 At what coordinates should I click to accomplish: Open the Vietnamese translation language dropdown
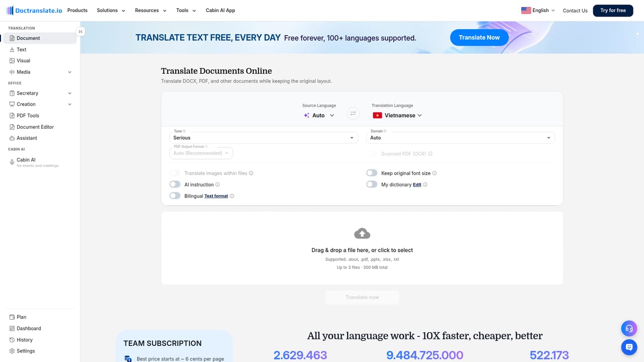point(397,115)
